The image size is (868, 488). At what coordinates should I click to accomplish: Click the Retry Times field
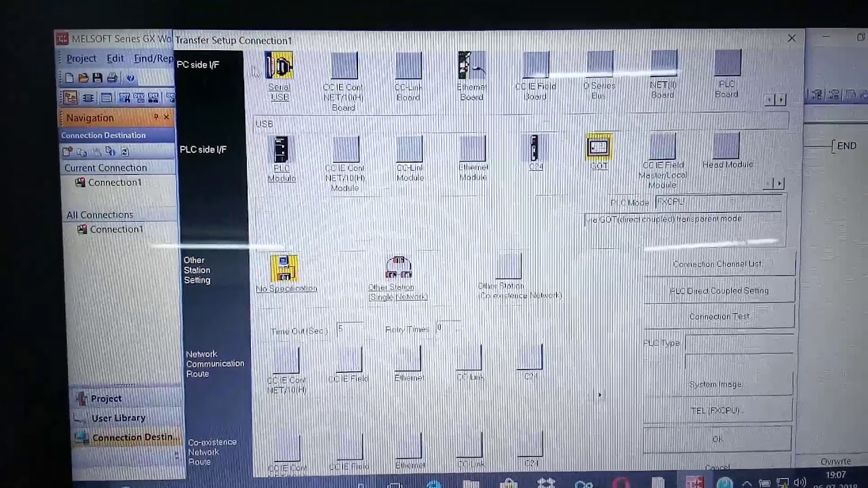point(449,327)
